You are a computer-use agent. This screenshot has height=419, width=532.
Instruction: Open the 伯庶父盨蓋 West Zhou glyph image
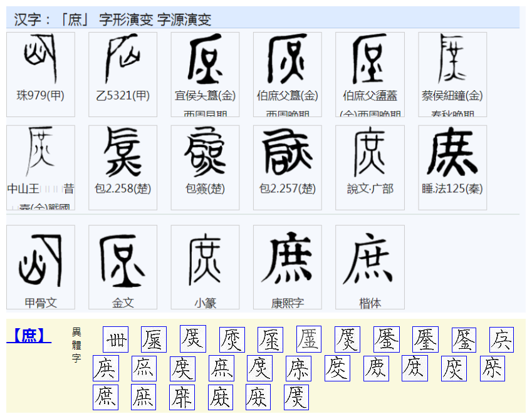pos(370,59)
